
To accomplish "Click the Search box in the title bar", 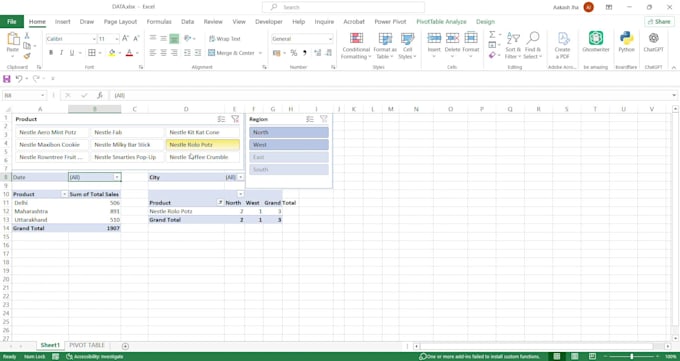I will [343, 7].
